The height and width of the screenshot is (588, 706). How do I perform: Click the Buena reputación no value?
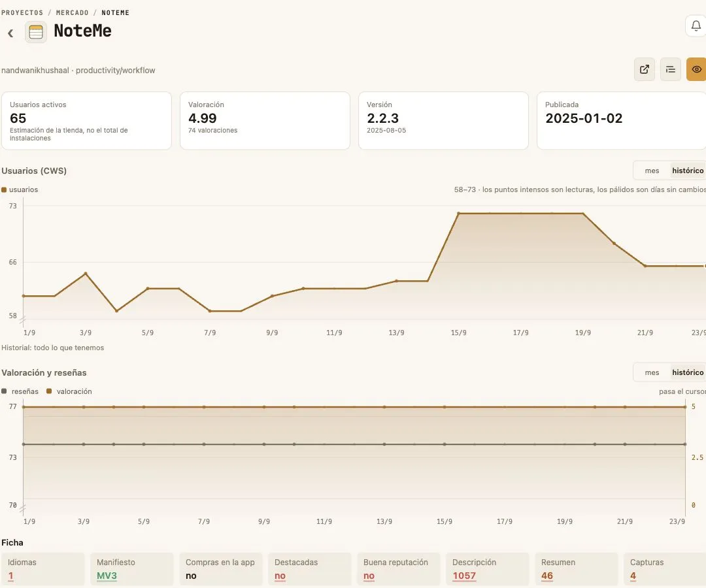(369, 576)
